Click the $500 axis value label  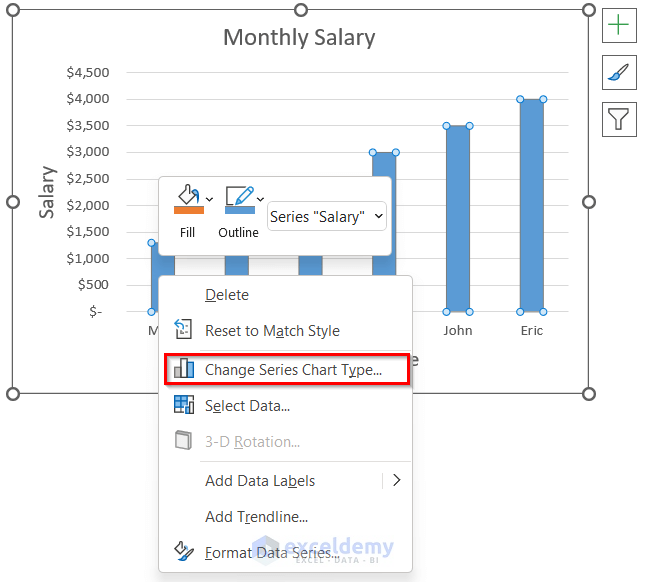point(93,285)
